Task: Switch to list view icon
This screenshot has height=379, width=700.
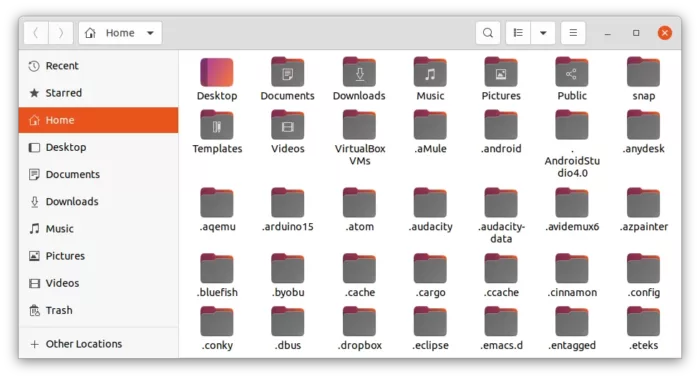Action: click(518, 33)
